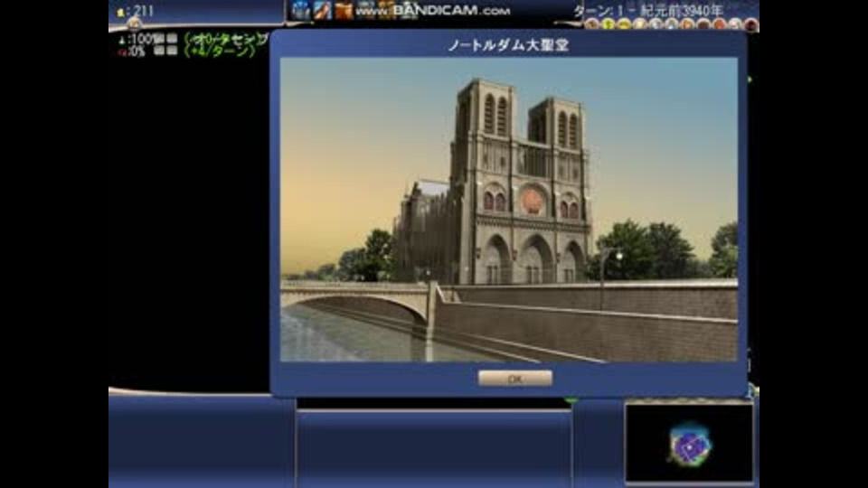Screen dimensions: 868x488
Task: Click second adjust button beside 100% rate
Action: click(x=172, y=38)
